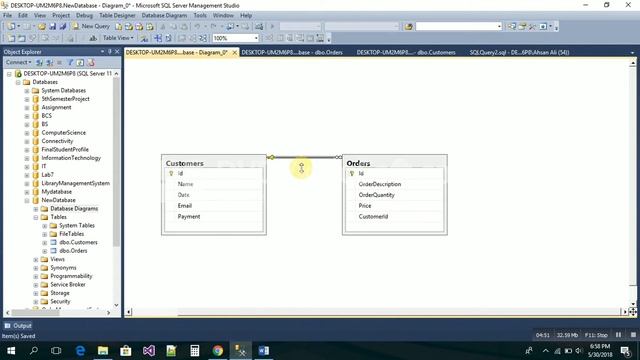
Task: Open the search box dropdown in top toolbar
Action: click(499, 27)
